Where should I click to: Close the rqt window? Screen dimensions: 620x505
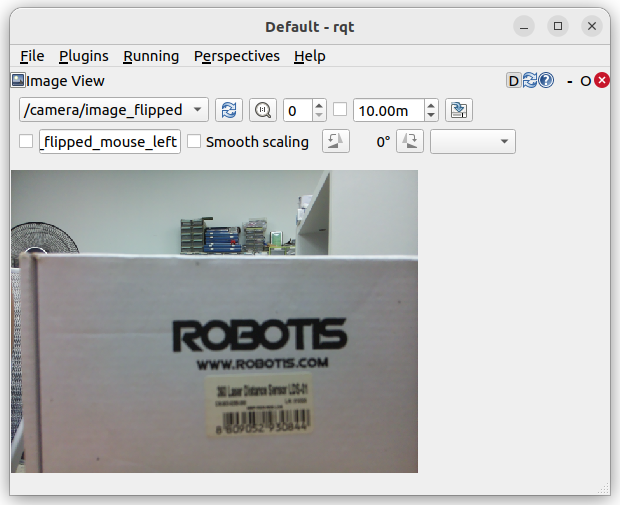(x=592, y=26)
